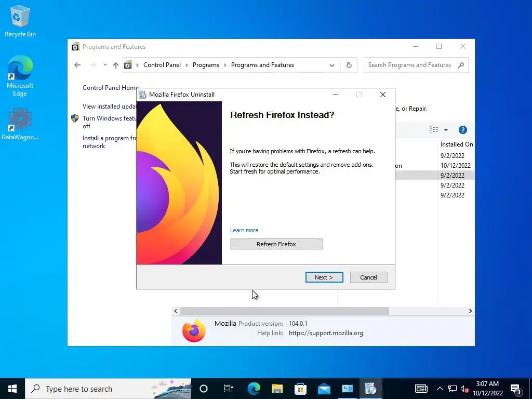This screenshot has width=532, height=399.
Task: Go up one level with the Up arrow
Action: point(116,65)
